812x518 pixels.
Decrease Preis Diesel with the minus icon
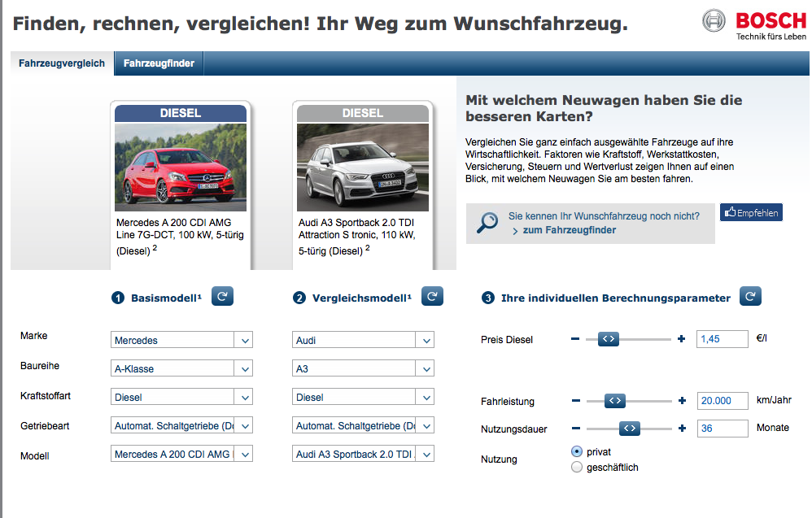(574, 339)
